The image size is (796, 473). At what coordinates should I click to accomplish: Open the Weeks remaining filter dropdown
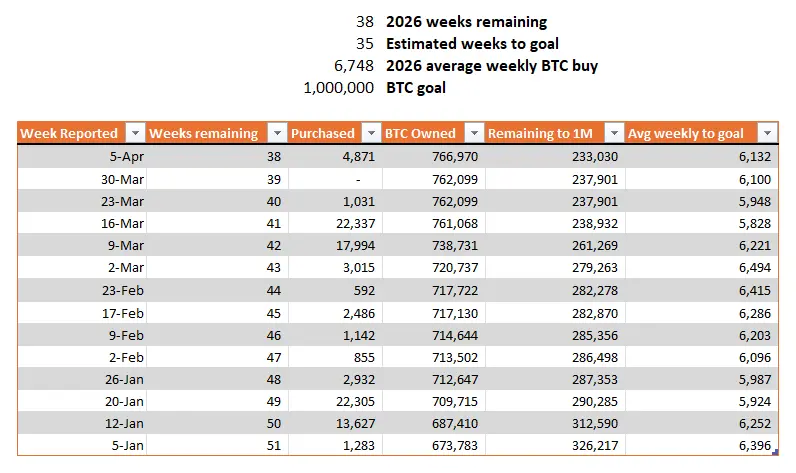click(275, 134)
